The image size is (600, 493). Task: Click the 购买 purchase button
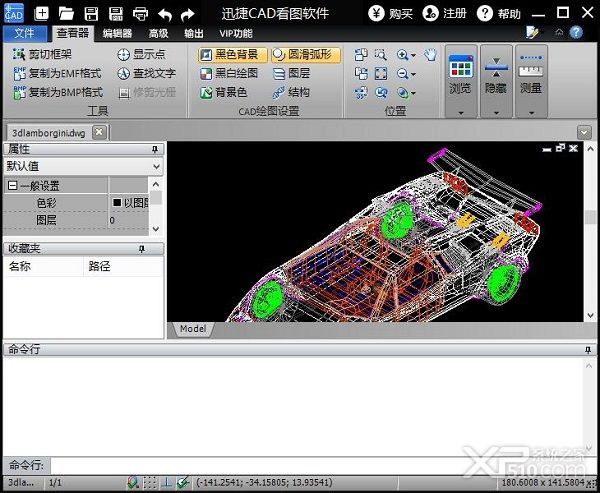pos(391,13)
